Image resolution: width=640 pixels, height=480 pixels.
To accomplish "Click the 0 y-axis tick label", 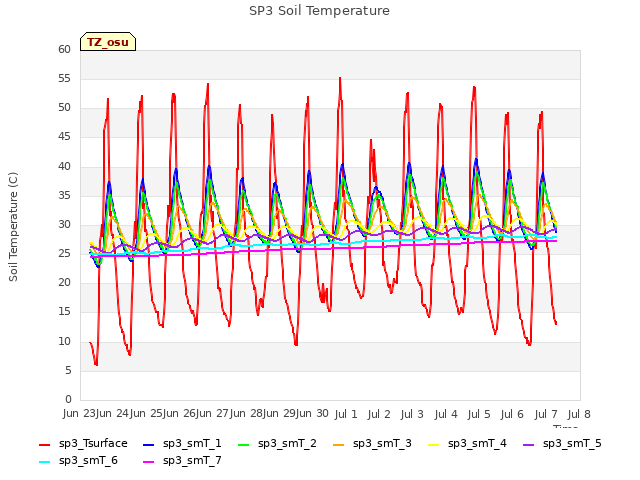I will coord(68,400).
